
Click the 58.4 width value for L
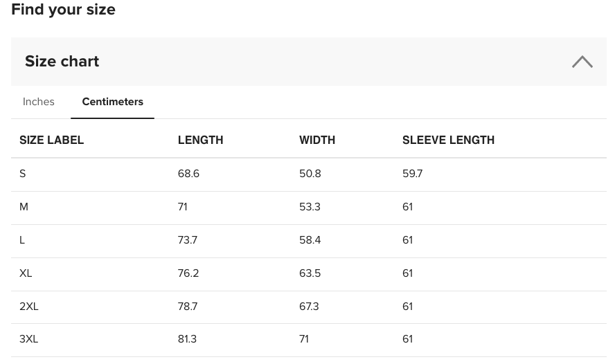[x=310, y=240]
